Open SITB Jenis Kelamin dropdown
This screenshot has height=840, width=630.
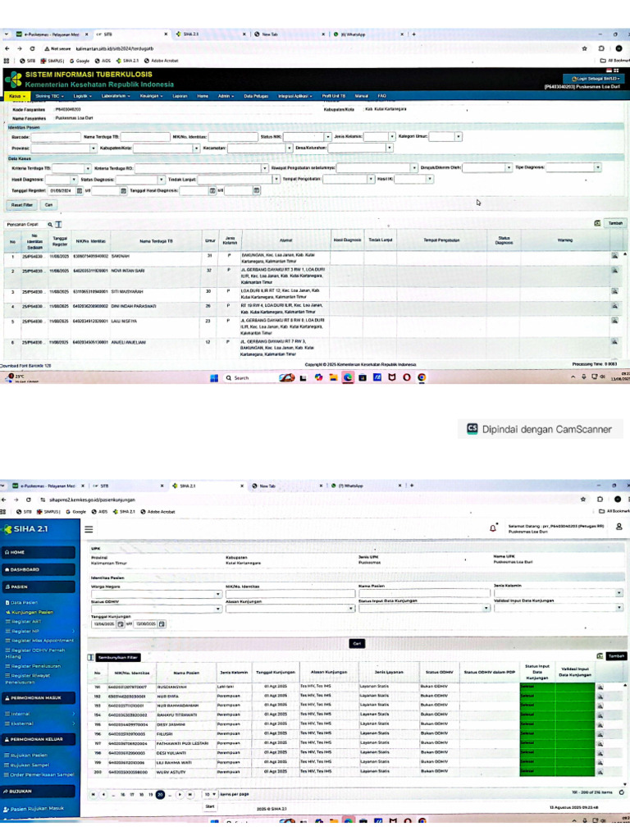[392, 137]
